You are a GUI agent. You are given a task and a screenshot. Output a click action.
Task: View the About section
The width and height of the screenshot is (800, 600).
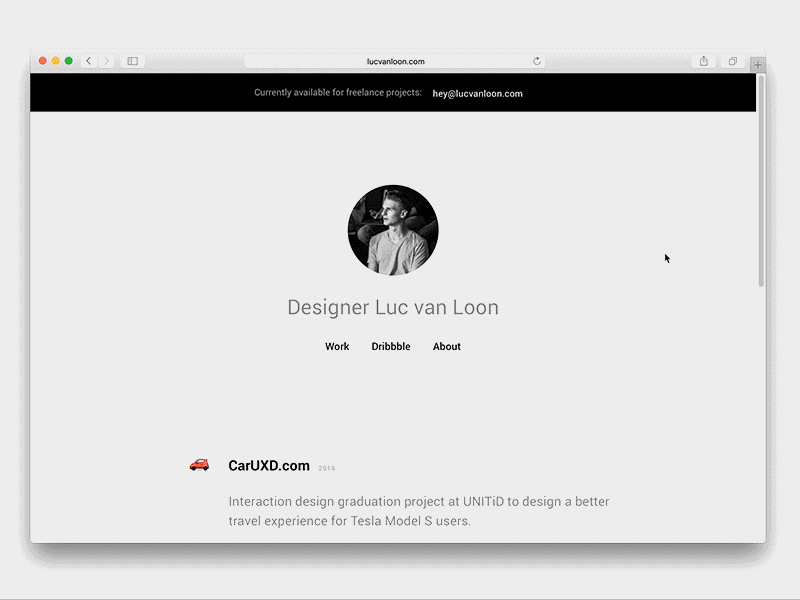(446, 346)
